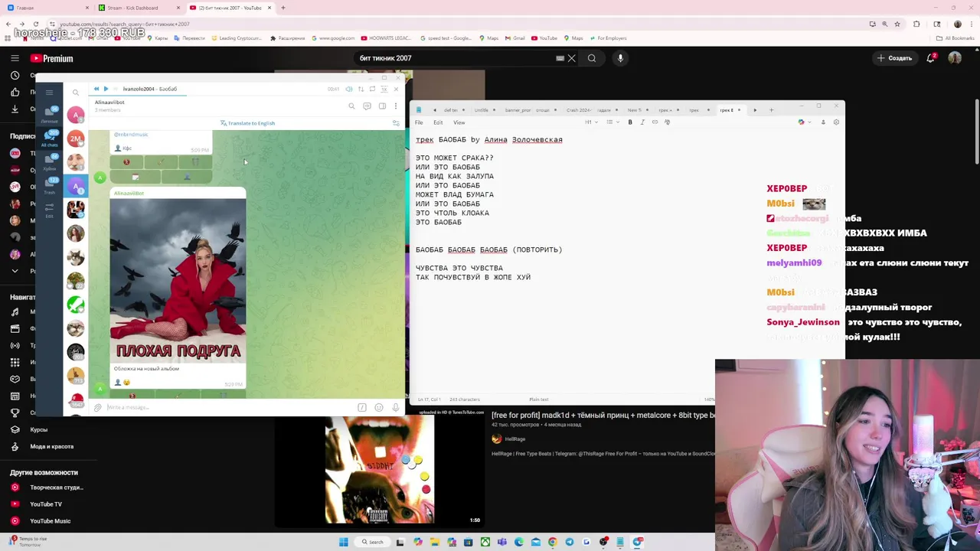Toggle repeat mode in the Telegram player
Image resolution: width=980 pixels, height=551 pixels.
373,89
